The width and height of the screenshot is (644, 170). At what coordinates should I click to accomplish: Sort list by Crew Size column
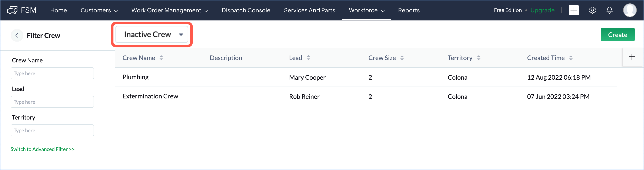pos(402,58)
